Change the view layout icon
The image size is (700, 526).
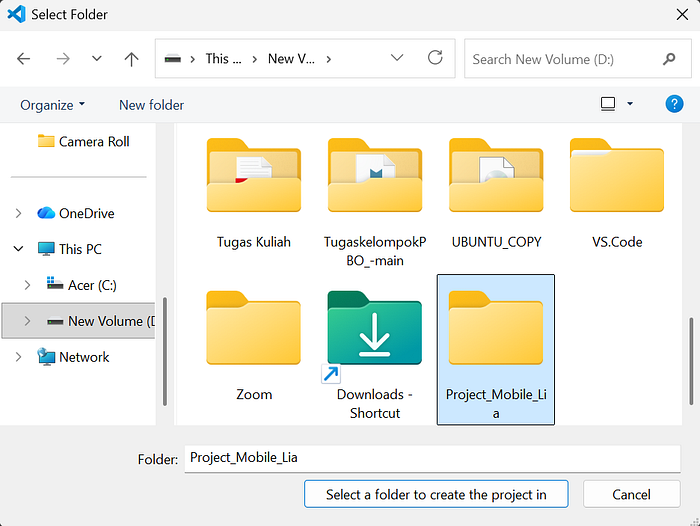click(x=608, y=104)
